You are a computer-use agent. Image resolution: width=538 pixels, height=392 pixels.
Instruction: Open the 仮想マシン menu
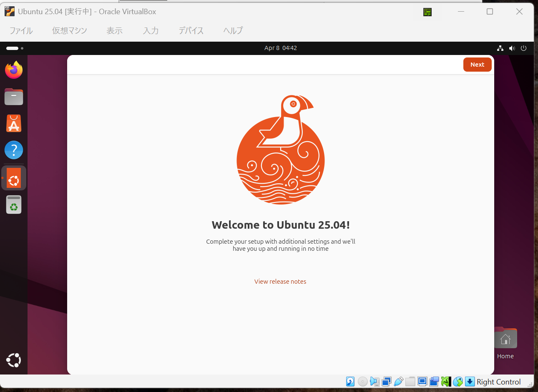(x=69, y=30)
